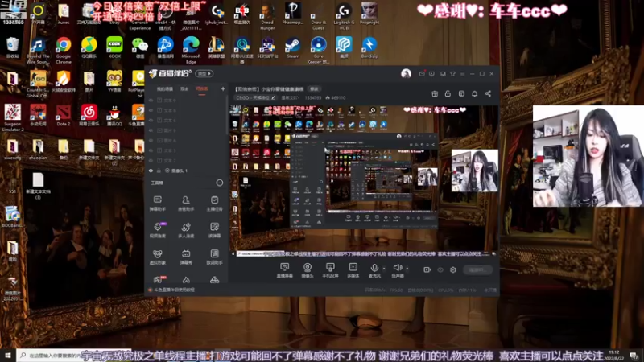Add a 摄像头 camera source
The height and width of the screenshot is (362, 644).
[x=308, y=270]
